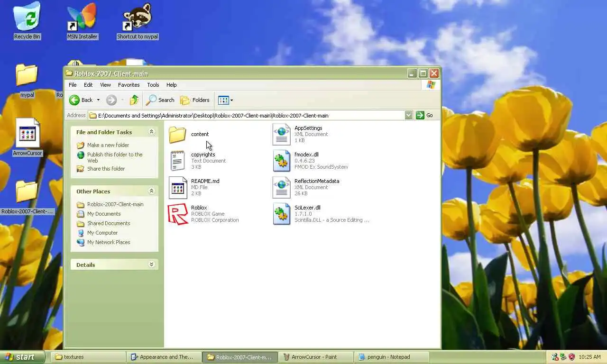This screenshot has width=607, height=364.
Task: Select the ReflectionMetadata XML icon
Action: click(281, 188)
